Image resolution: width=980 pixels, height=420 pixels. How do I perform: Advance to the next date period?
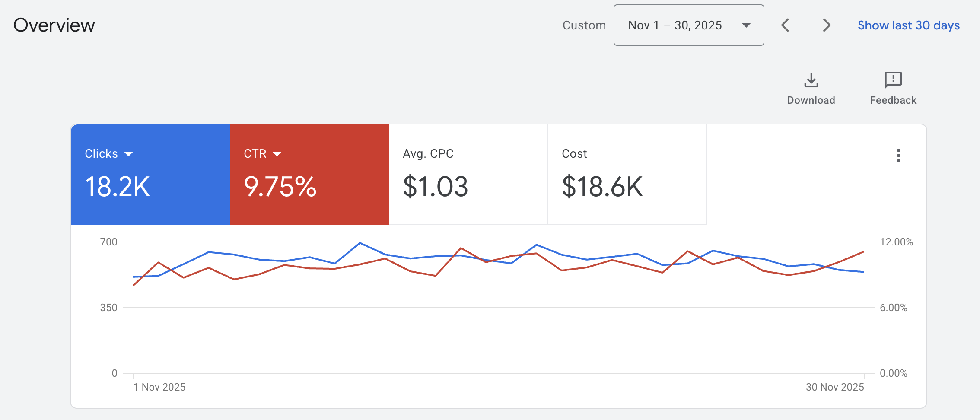click(x=826, y=25)
